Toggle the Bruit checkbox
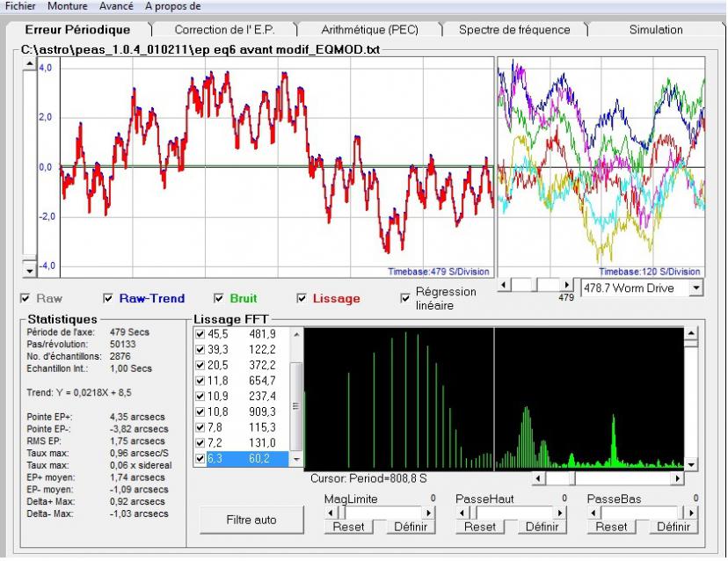This screenshot has width=728, height=561. pyautogui.click(x=219, y=299)
